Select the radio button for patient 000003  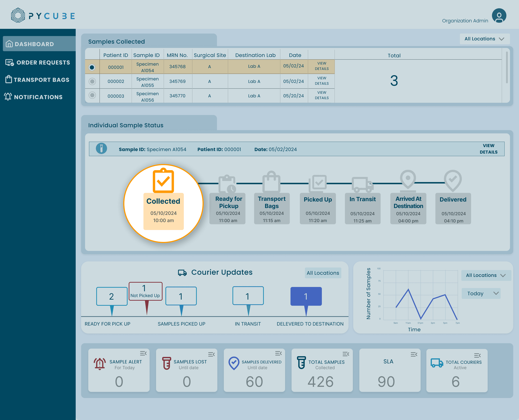pos(92,95)
